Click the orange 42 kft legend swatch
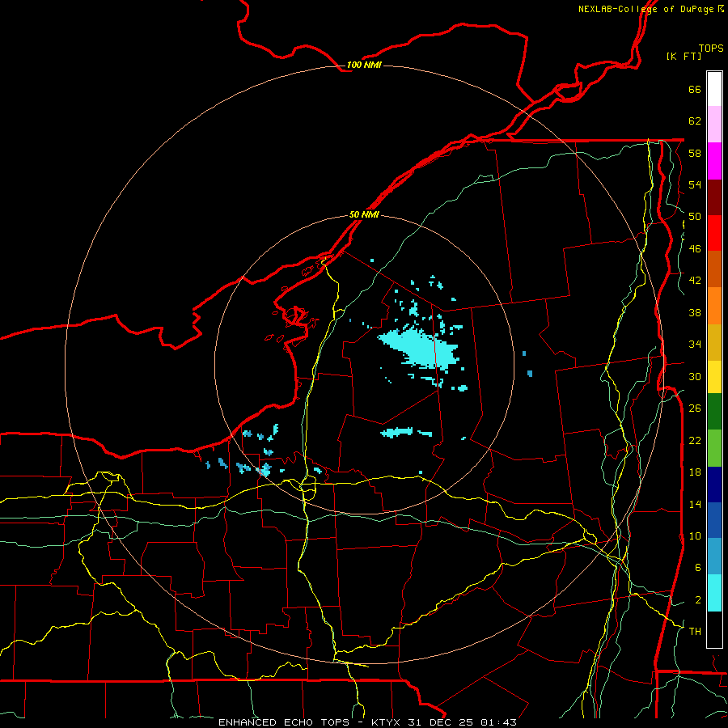 [714, 305]
